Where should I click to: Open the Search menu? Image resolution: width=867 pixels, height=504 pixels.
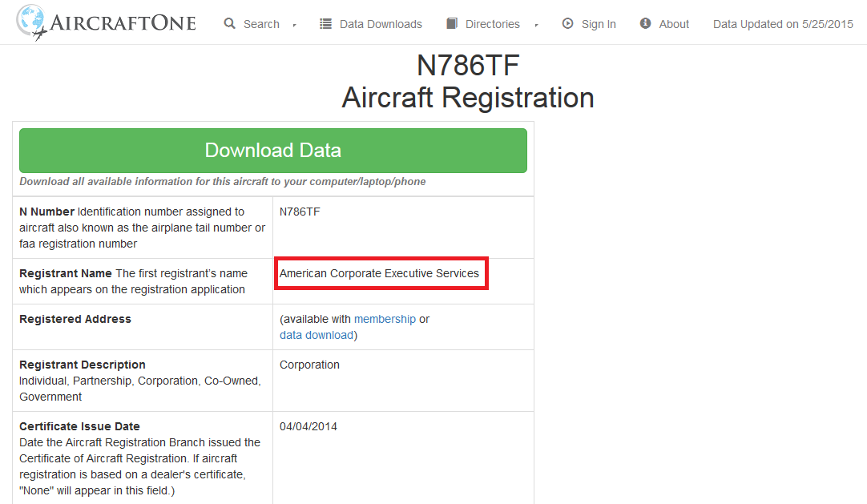(x=261, y=24)
